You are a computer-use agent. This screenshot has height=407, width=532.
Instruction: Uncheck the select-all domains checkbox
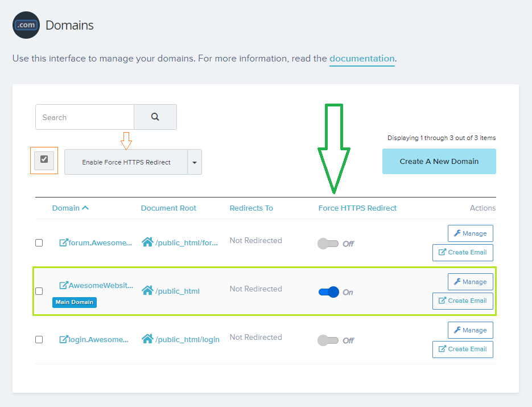point(44,160)
